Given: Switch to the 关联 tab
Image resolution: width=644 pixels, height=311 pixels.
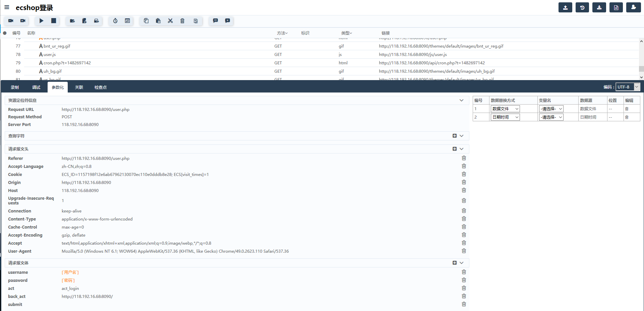Looking at the screenshot, I should point(79,87).
